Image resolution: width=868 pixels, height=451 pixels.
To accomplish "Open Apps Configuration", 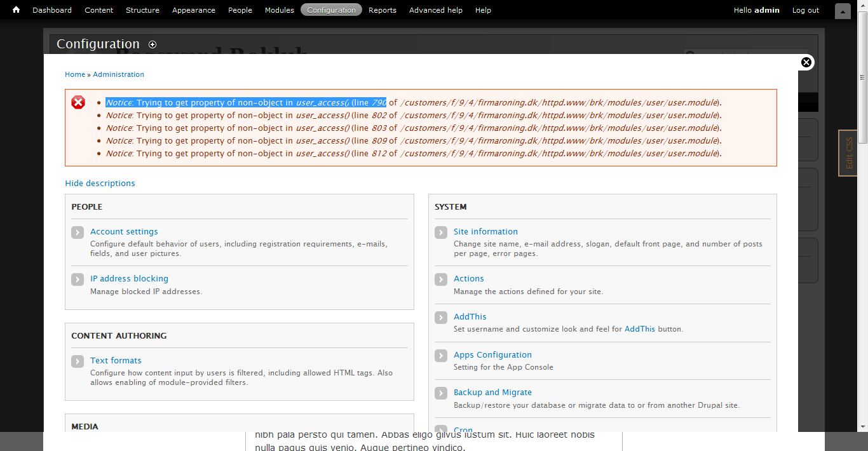I will (x=492, y=355).
